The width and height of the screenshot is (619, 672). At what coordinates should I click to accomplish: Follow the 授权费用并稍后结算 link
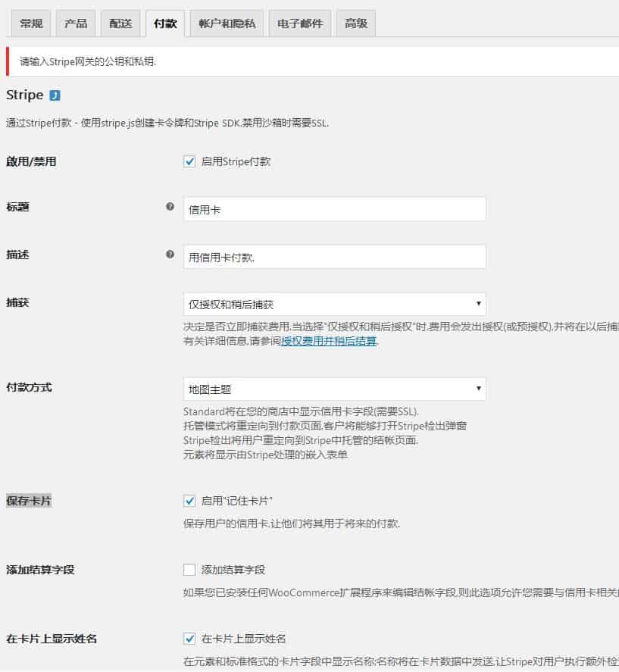click(x=328, y=341)
